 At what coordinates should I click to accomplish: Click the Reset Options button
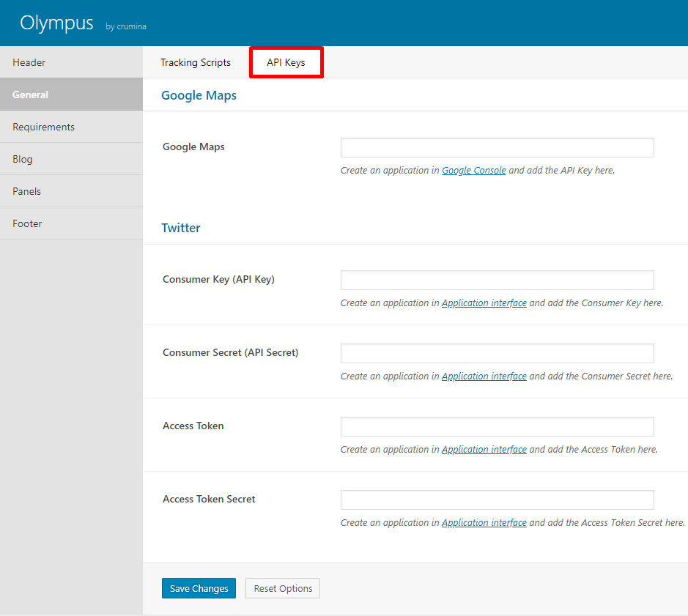tap(283, 588)
